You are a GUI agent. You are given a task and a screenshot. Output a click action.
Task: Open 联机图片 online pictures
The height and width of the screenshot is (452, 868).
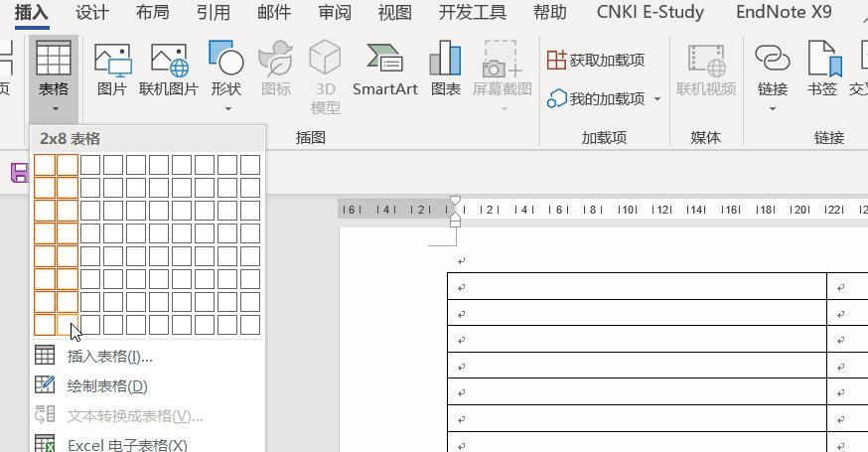pos(169,70)
